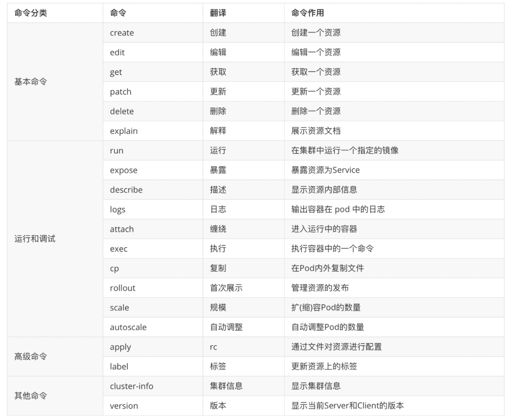The height and width of the screenshot is (420, 511).
Task: Select the 'edit' command cell
Action: pos(153,52)
